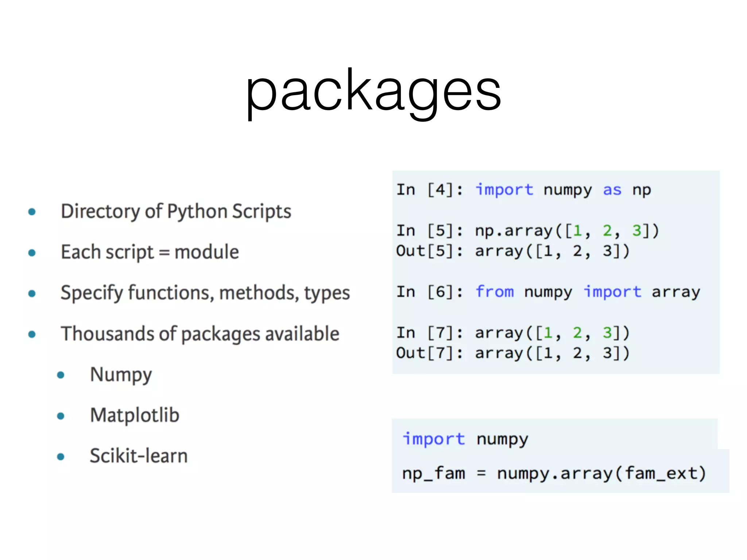Click the 'Out[5]: array([1, 2, 3])' line
This screenshot has width=747, height=560.
coord(513,251)
